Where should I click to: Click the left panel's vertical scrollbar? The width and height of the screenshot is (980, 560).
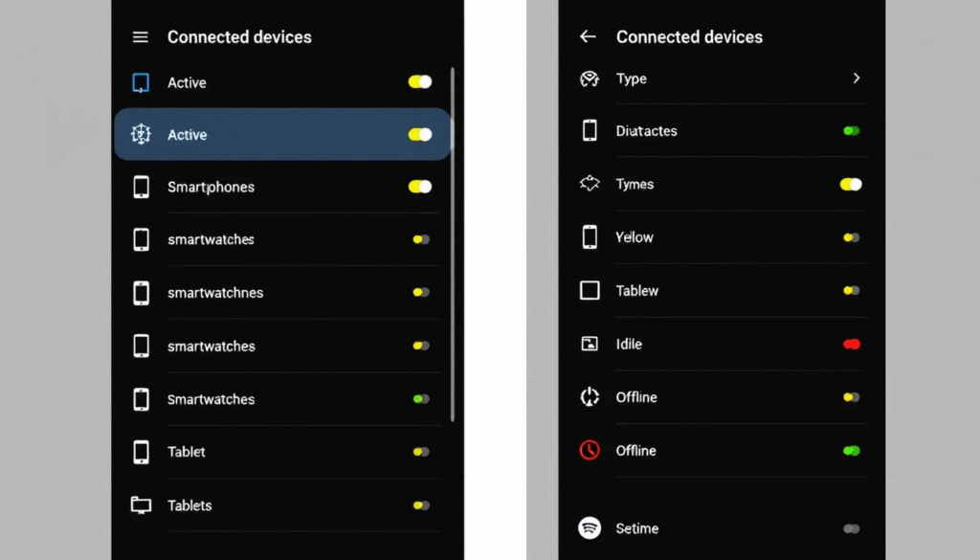452,244
